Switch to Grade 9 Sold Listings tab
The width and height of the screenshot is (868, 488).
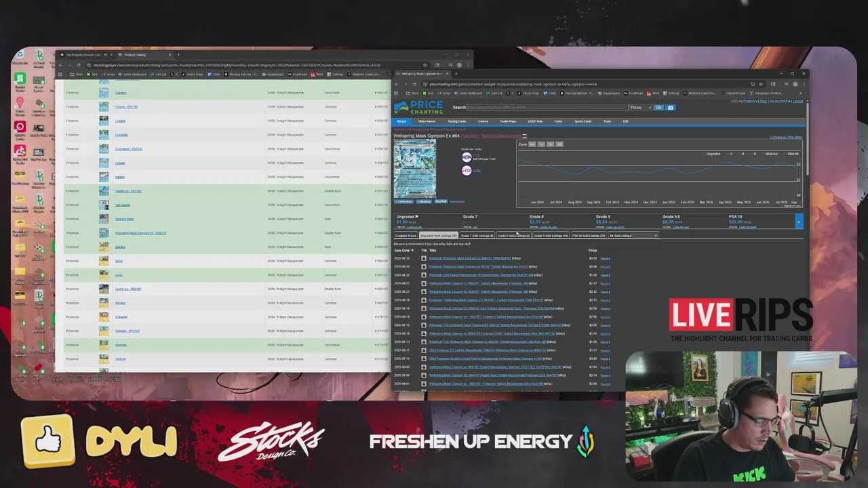pos(551,236)
